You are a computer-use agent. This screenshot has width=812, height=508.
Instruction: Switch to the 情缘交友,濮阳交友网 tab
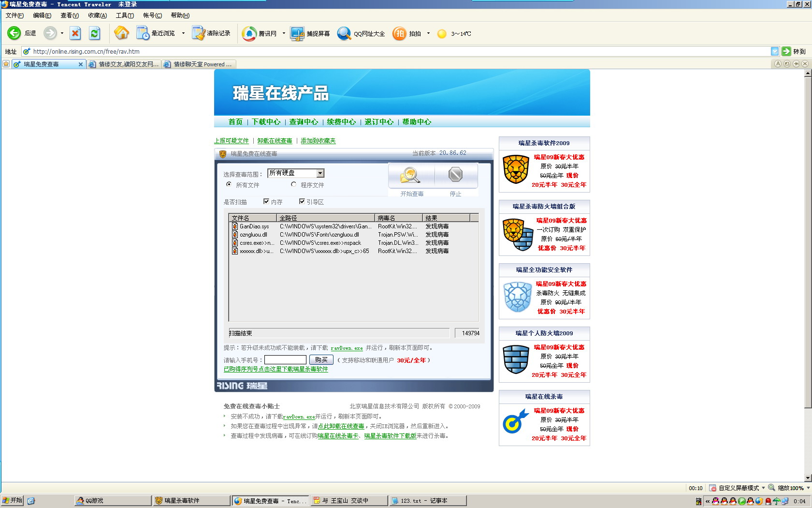coord(124,64)
